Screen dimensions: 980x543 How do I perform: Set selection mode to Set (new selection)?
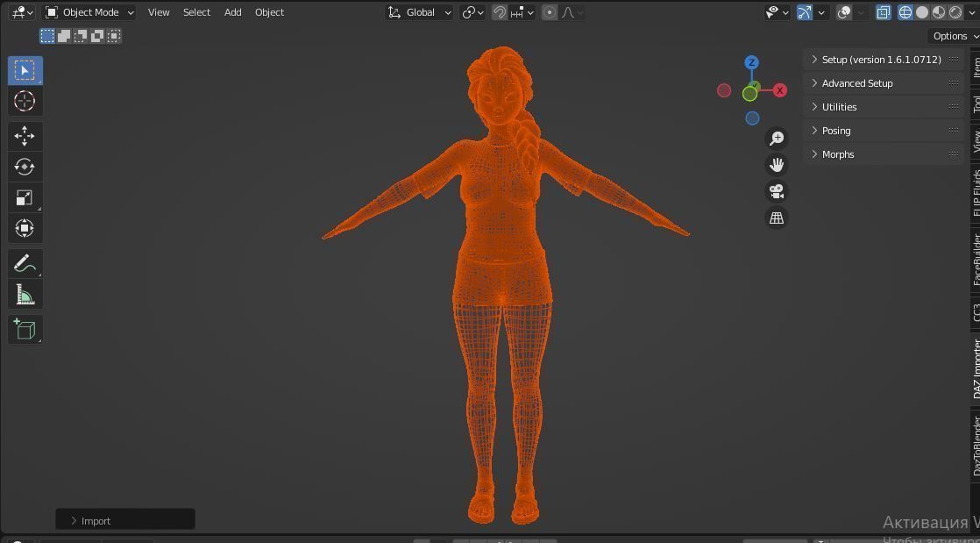tap(47, 36)
